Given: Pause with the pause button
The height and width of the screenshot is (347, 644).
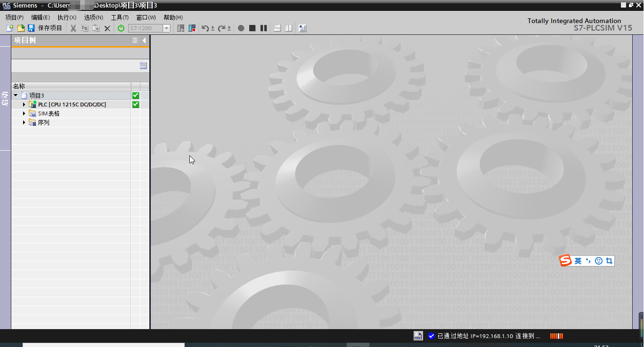Looking at the screenshot, I should [263, 28].
